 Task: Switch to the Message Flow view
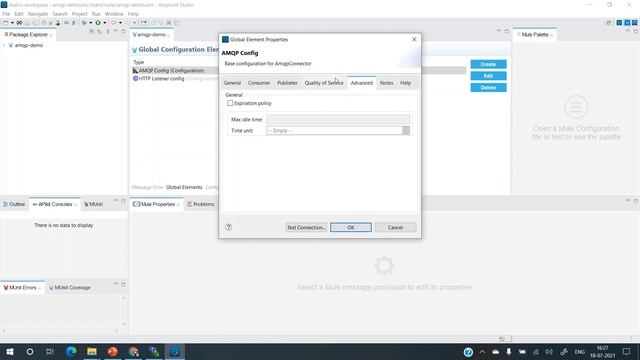tap(147, 187)
